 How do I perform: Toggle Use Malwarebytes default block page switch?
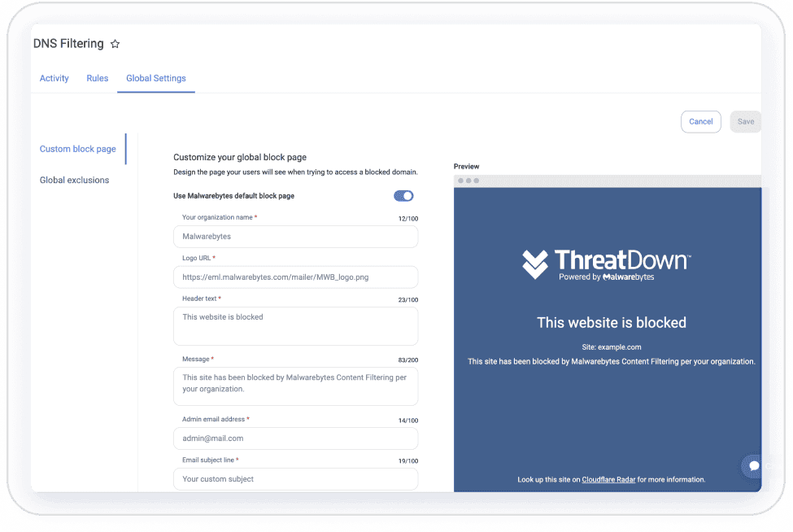403,196
